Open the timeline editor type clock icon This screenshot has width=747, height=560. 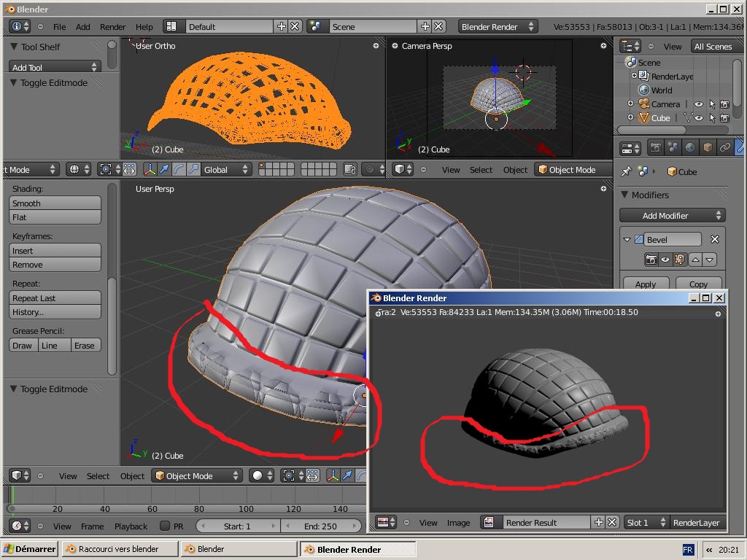20,526
